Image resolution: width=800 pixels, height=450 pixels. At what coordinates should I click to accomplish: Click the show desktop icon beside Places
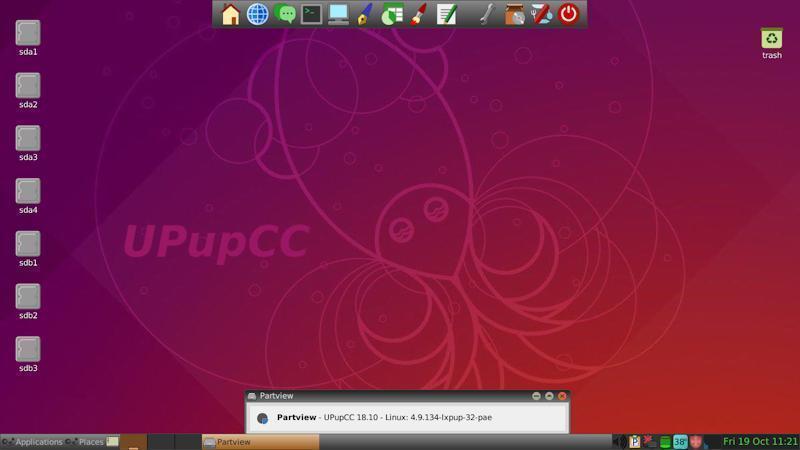113,441
